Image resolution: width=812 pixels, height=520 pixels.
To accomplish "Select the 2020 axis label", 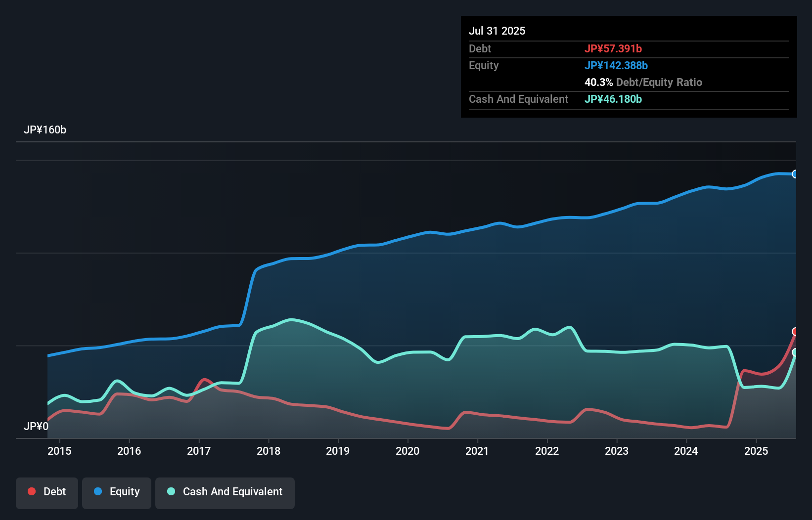I will coord(407,451).
